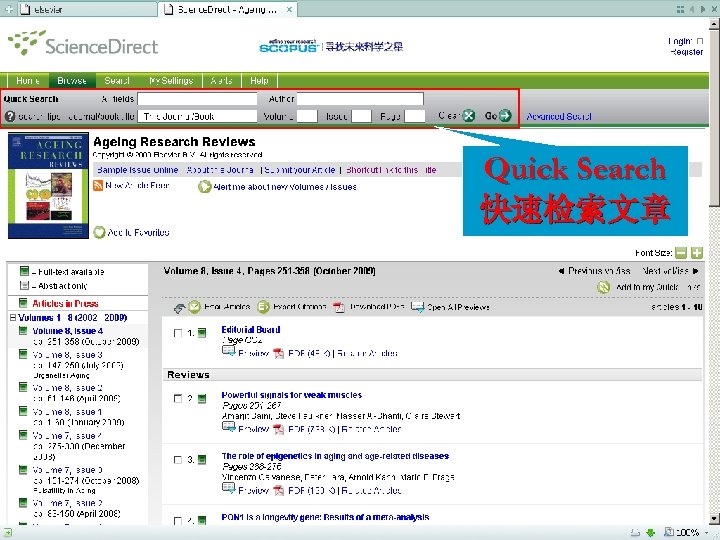The height and width of the screenshot is (540, 720).
Task: Check the box for article 4
Action: (x=178, y=521)
